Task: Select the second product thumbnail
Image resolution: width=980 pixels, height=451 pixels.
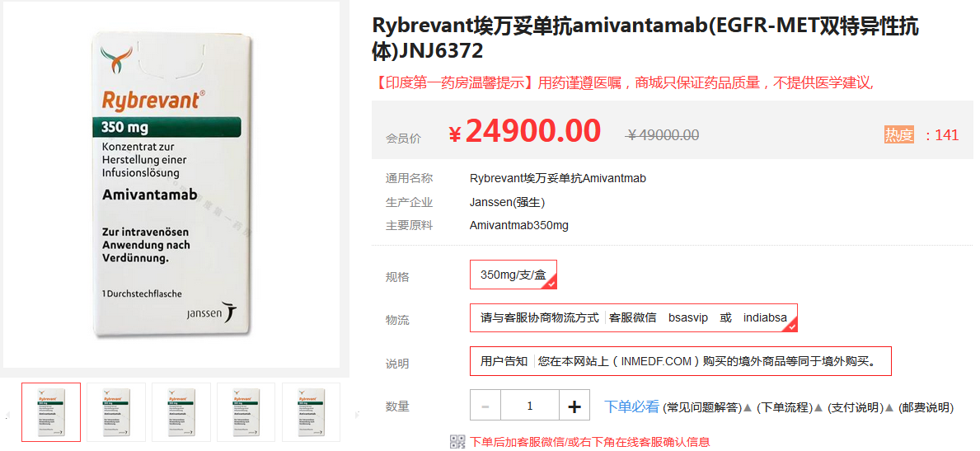Action: [116, 411]
